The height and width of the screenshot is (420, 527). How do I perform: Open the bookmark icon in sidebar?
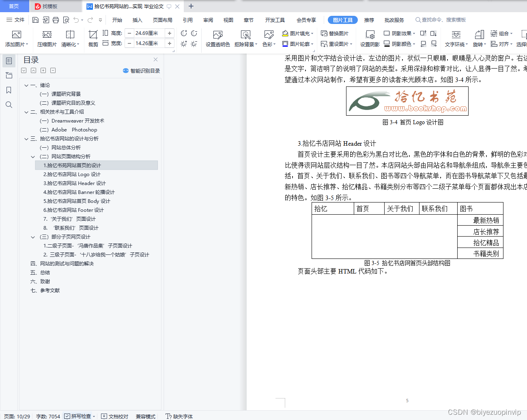[x=9, y=90]
